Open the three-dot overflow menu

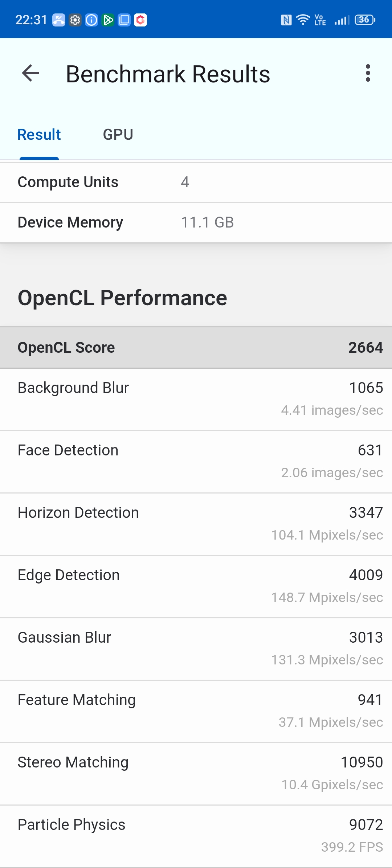coord(368,73)
